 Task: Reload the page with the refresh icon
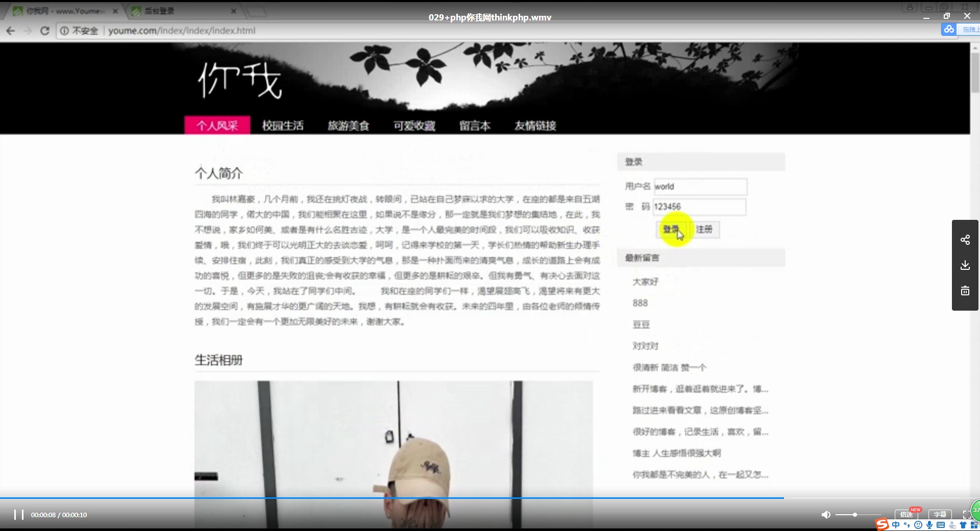(45, 31)
